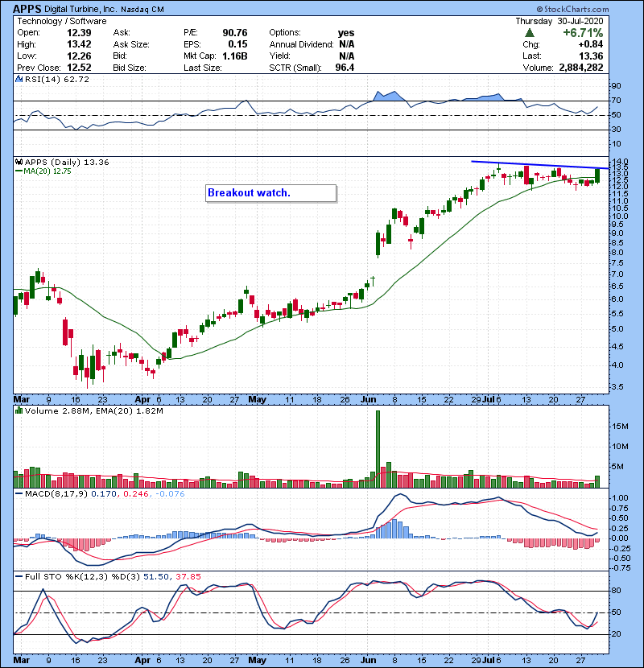This screenshot has height=668, width=644.
Task: Click the tall June volume spike bar
Action: click(378, 449)
